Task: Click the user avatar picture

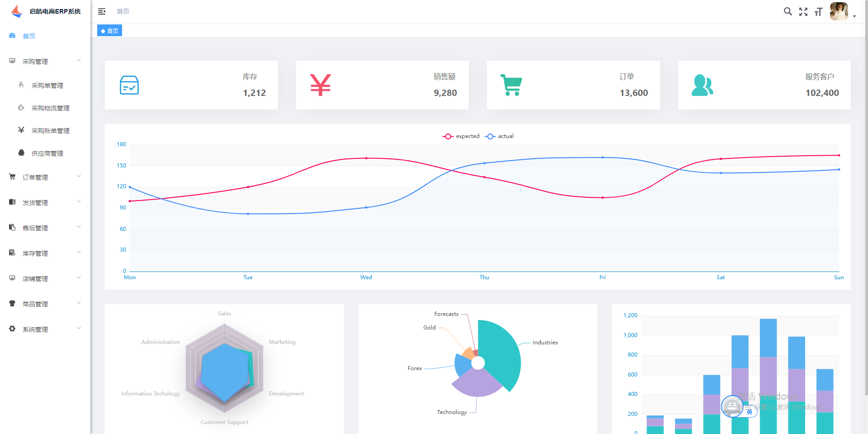Action: pos(839,11)
